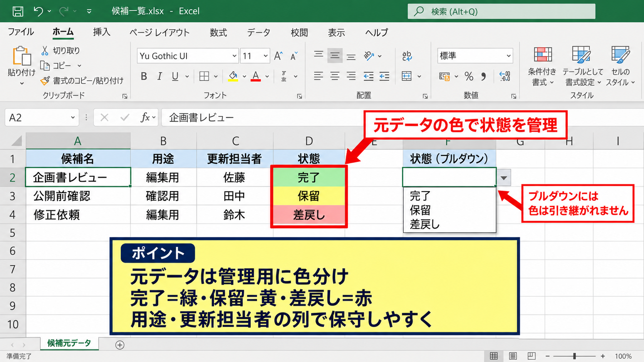Decrease font size with small A icon
The width and height of the screenshot is (644, 362).
[294, 56]
